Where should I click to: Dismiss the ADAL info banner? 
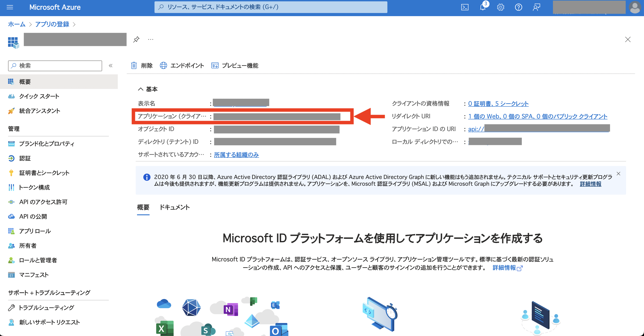(x=618, y=174)
